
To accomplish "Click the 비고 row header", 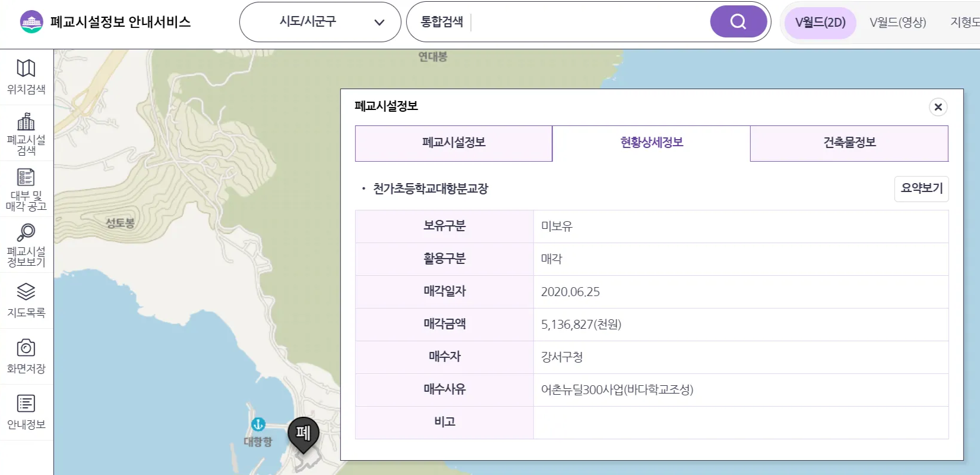I will pos(444,423).
